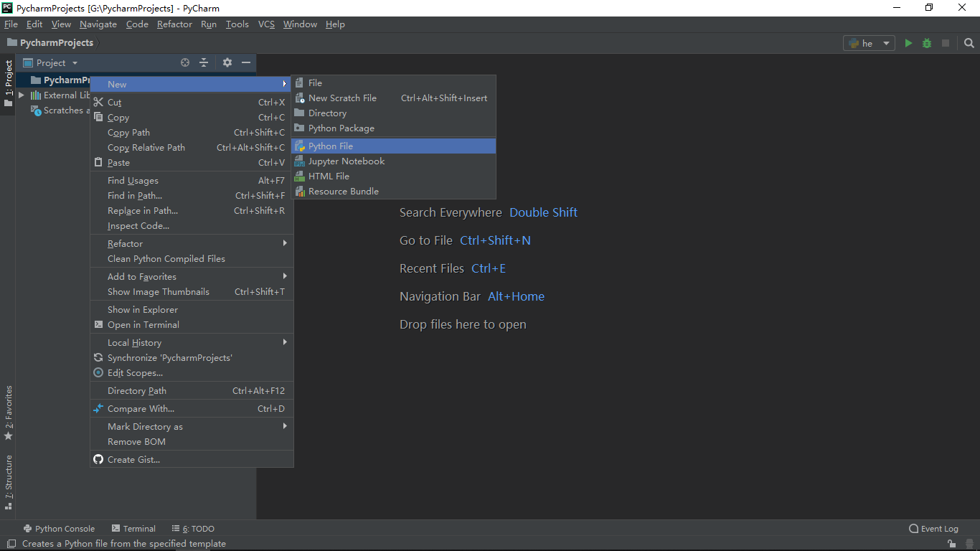980x551 pixels.
Task: Click the 1: Project side tab
Action: pyautogui.click(x=8, y=83)
